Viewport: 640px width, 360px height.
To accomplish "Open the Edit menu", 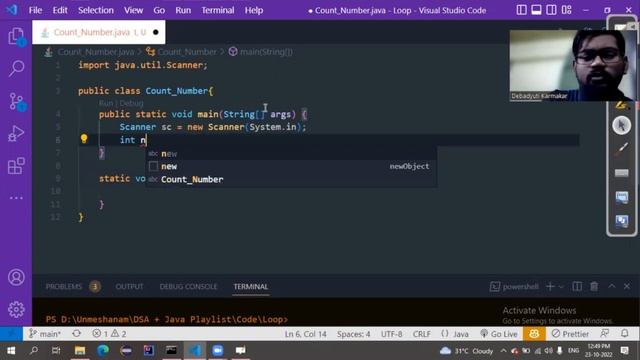I will 60,10.
